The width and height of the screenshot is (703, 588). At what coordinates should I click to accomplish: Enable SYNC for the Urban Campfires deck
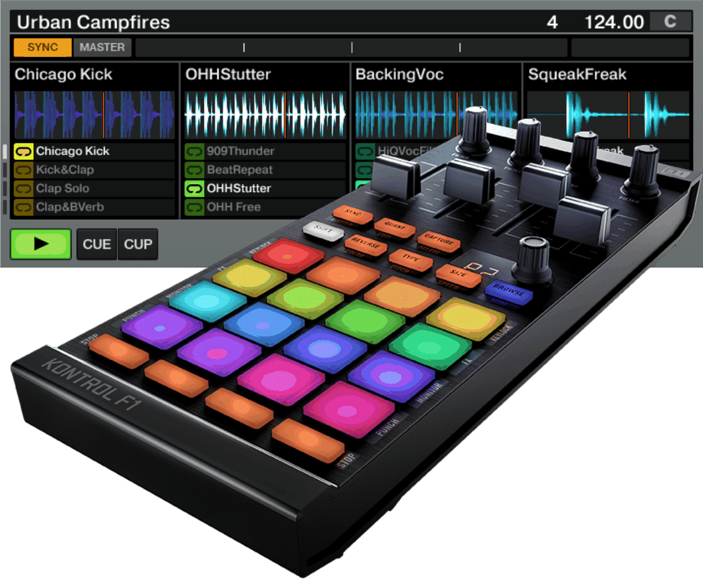pos(42,47)
